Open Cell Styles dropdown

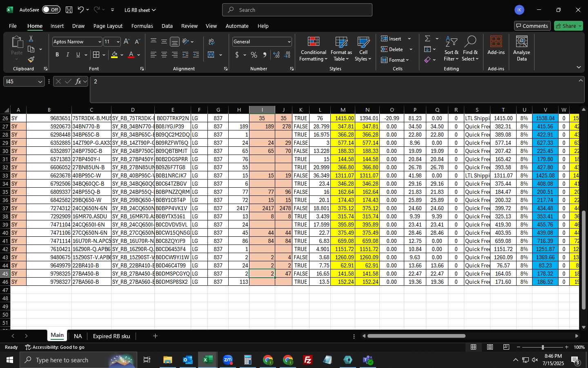click(x=363, y=49)
